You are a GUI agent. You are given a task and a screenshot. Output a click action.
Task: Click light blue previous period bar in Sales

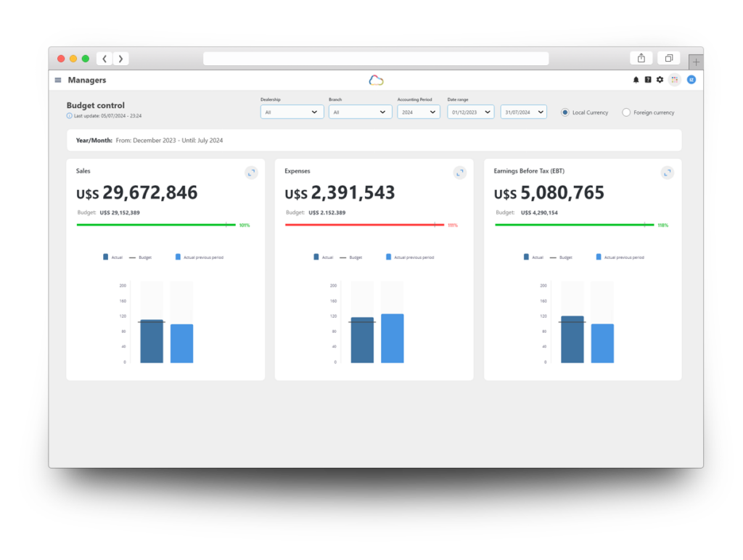click(181, 344)
